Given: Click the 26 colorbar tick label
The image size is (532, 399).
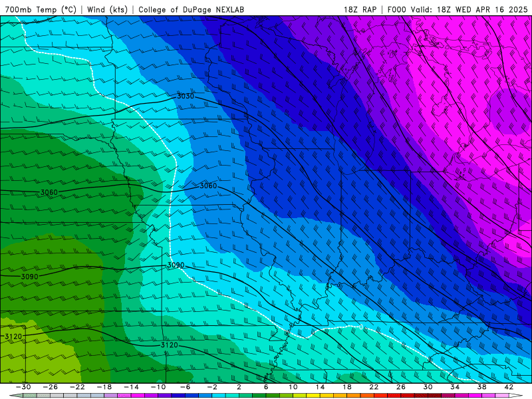Looking at the screenshot, I should tap(401, 387).
